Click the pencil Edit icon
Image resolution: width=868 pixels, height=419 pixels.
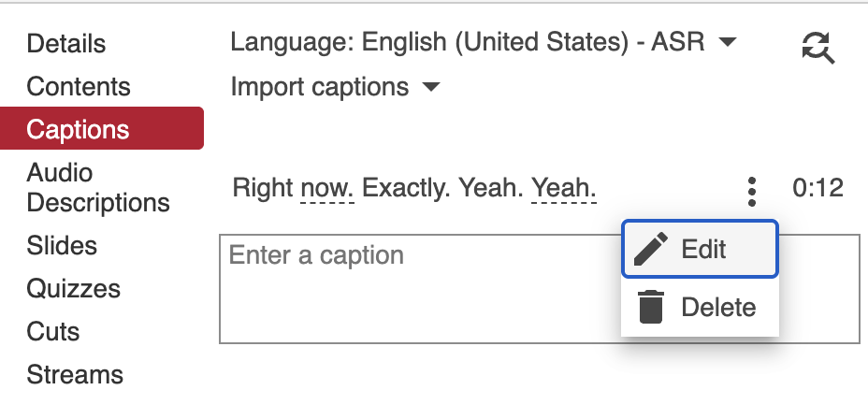tap(651, 250)
